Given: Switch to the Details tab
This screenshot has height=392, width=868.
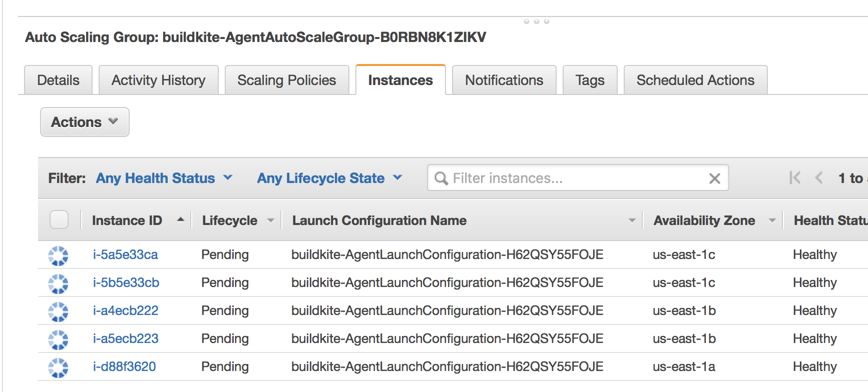Looking at the screenshot, I should pyautogui.click(x=59, y=80).
